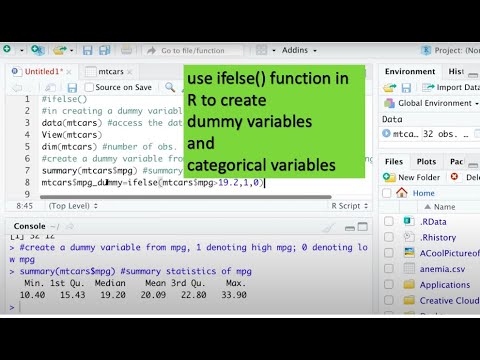Image resolution: width=480 pixels, height=360 pixels.
Task: Switch to the Plots tab
Action: [426, 162]
